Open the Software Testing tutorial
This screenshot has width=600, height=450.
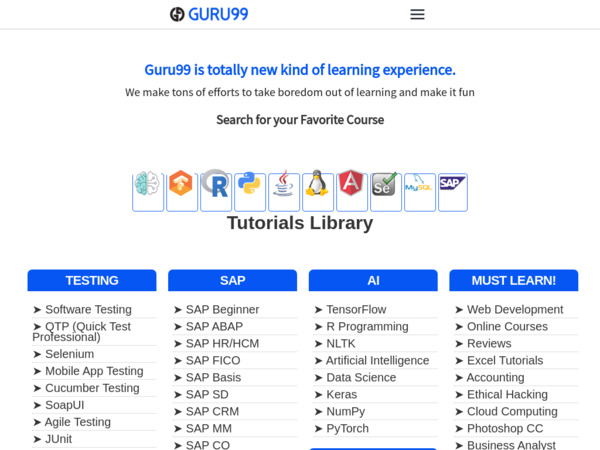[88, 309]
